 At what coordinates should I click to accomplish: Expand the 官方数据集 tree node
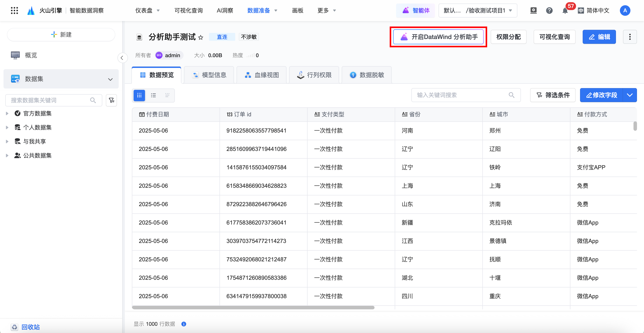tap(7, 113)
